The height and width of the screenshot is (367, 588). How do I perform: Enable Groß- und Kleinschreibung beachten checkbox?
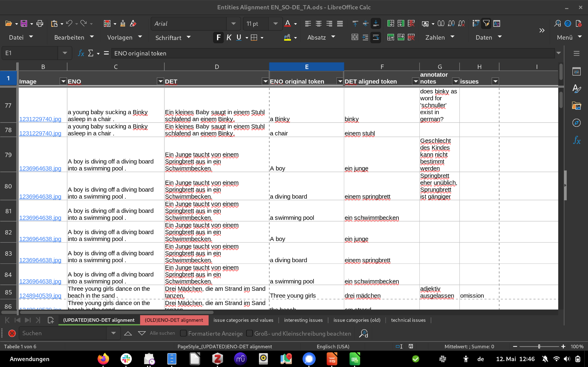pos(250,333)
